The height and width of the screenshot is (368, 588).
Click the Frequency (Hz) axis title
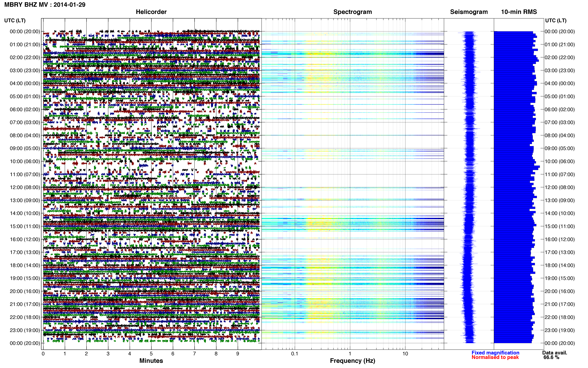[x=352, y=361]
